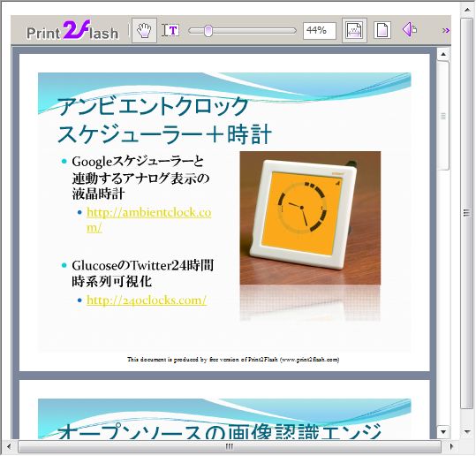476x456 pixels.
Task: Click the text 時系列可視化
Action: pos(111,281)
